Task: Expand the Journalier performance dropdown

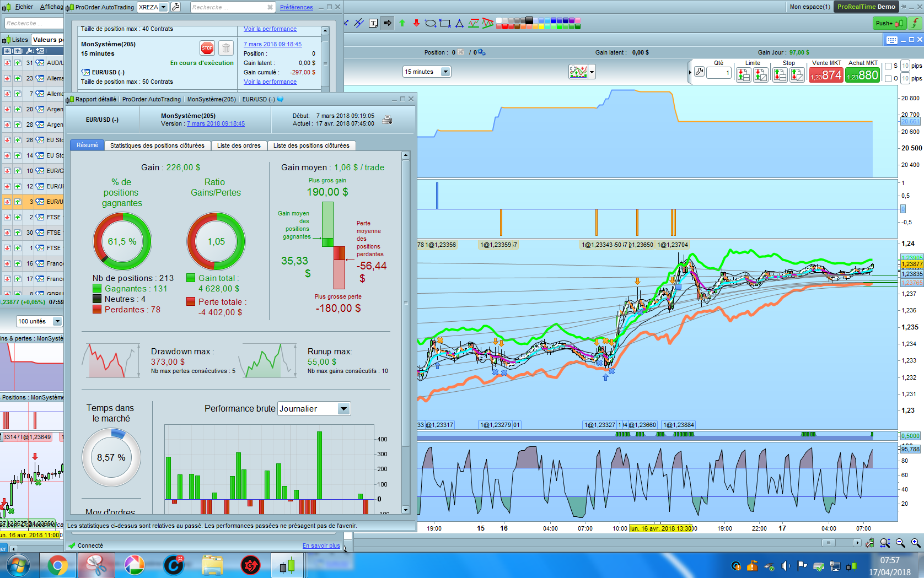Action: click(x=343, y=409)
